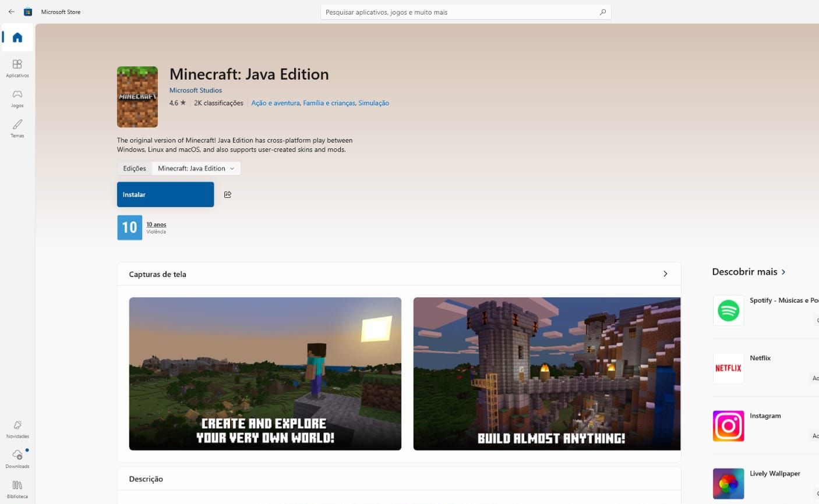Click the Microsoft Store logo icon
The image size is (819, 504).
[27, 12]
